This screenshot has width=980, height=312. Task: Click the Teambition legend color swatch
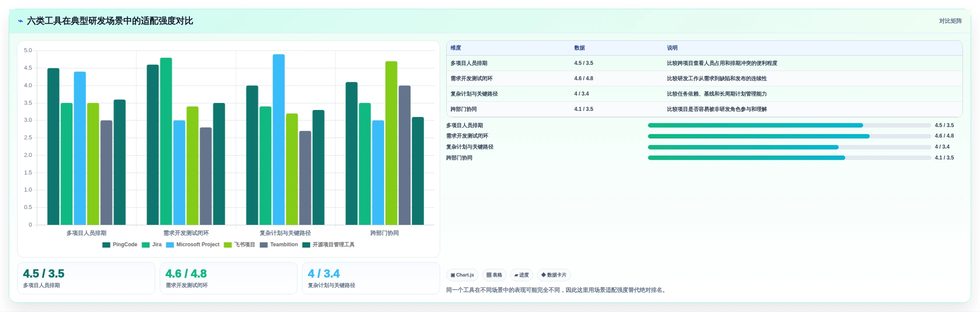pos(263,245)
